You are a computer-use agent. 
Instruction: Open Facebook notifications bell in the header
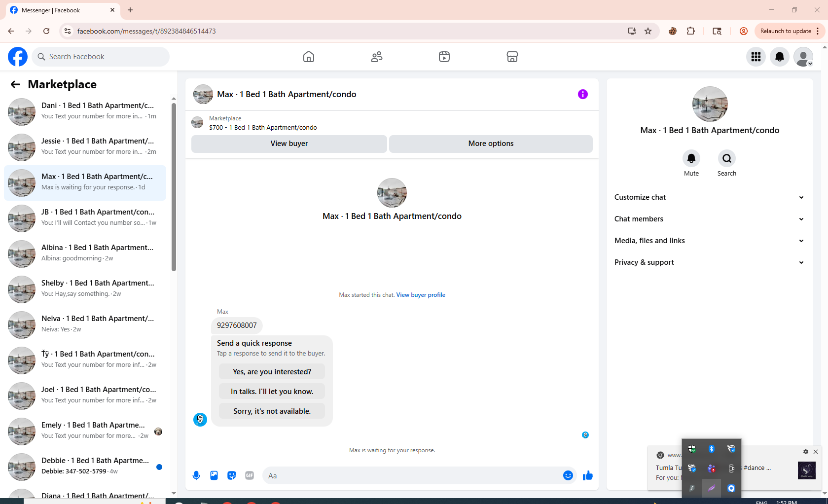pyautogui.click(x=780, y=57)
